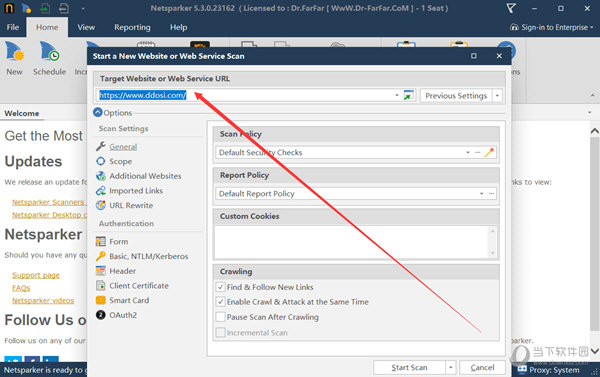Toggle Find & Follow New Links checkbox
Image resolution: width=600 pixels, height=377 pixels.
(220, 287)
